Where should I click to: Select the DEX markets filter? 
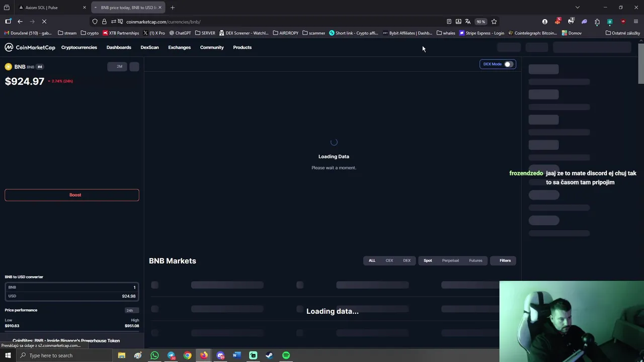407,260
